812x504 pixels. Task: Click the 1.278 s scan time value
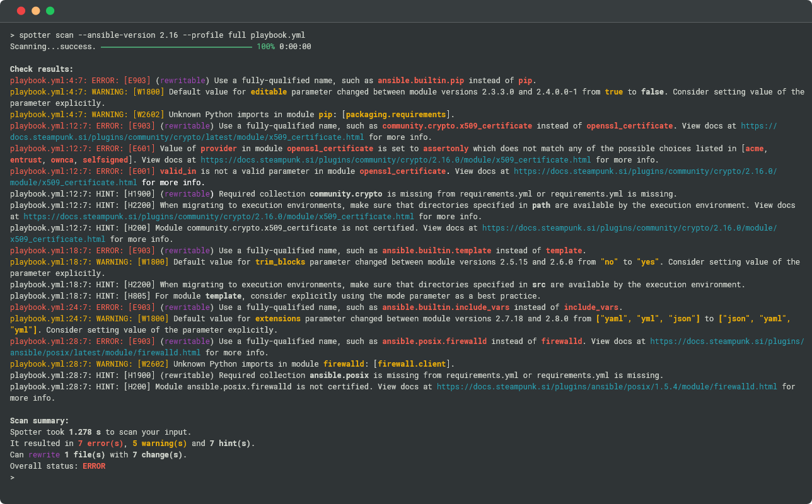(84, 432)
